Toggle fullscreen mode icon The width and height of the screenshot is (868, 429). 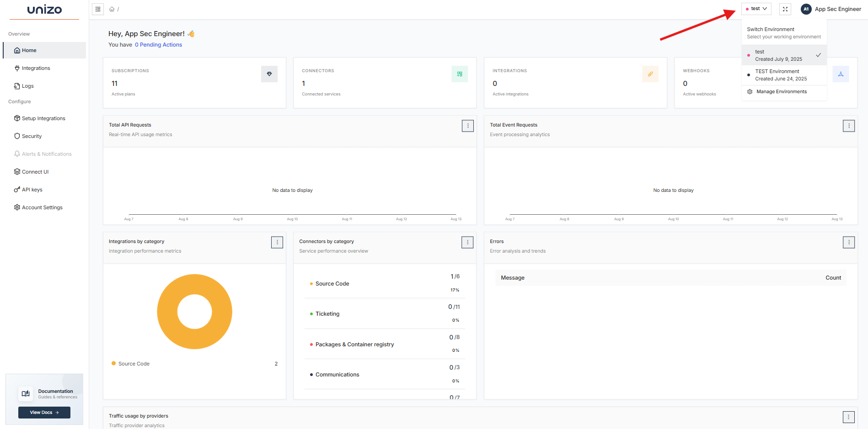coord(785,9)
